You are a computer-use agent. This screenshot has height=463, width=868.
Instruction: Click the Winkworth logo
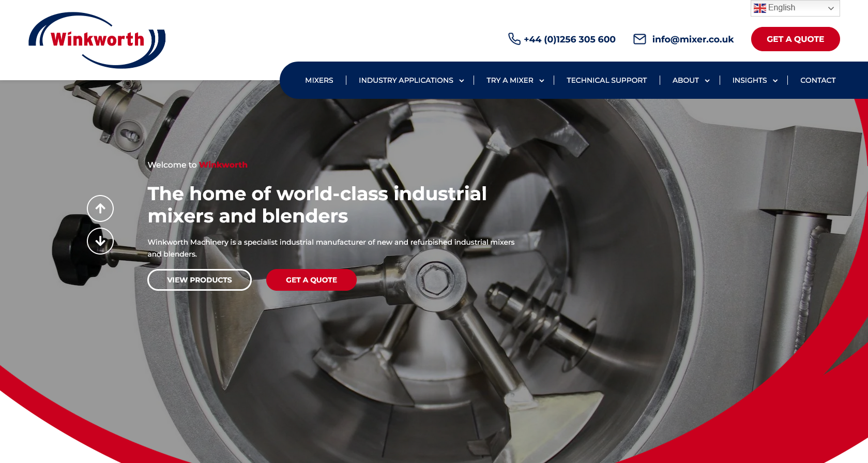[x=97, y=40]
